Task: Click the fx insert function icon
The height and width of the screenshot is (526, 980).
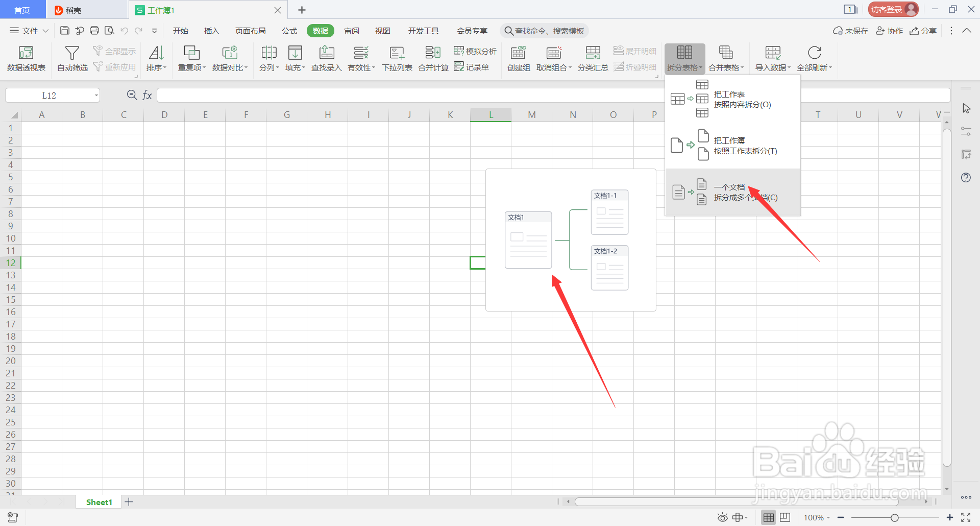Action: [x=147, y=95]
